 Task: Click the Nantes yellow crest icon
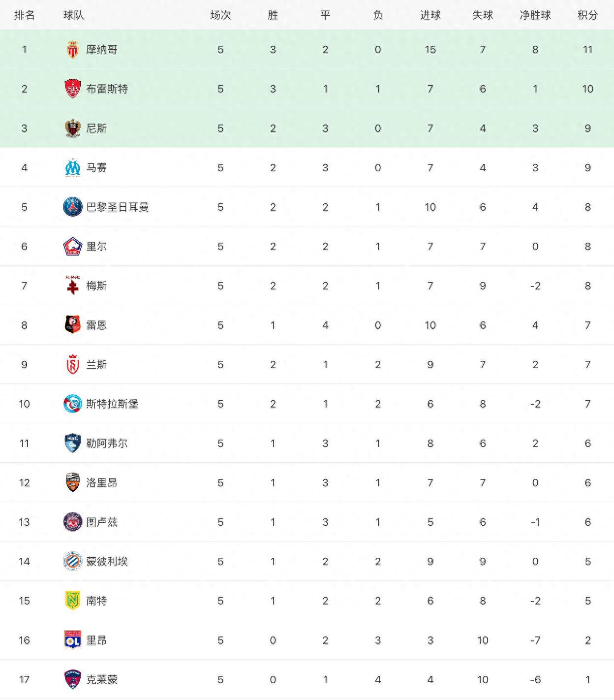pyautogui.click(x=73, y=601)
